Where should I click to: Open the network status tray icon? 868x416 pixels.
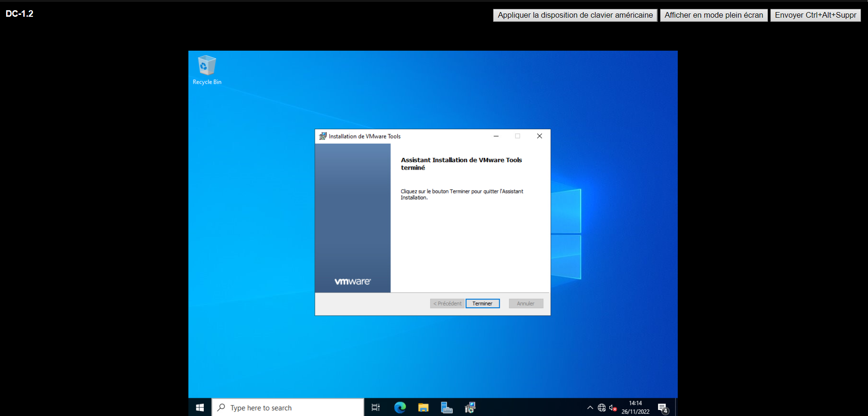click(x=601, y=408)
